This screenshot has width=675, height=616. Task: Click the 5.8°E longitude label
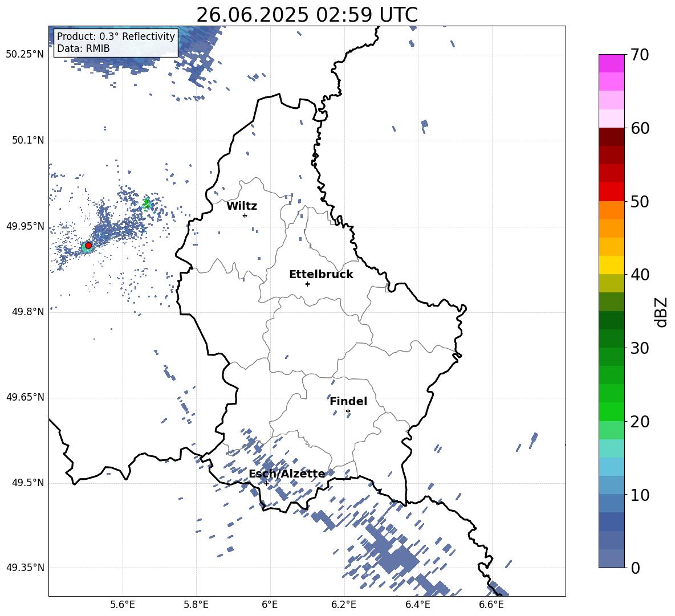196,605
